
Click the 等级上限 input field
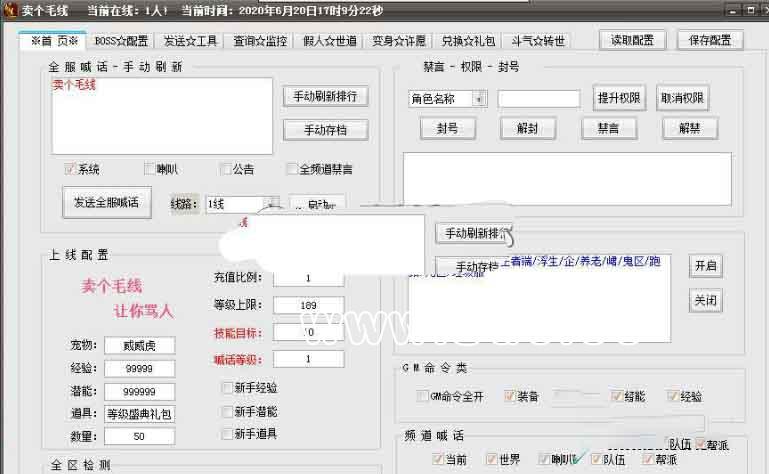click(x=308, y=305)
